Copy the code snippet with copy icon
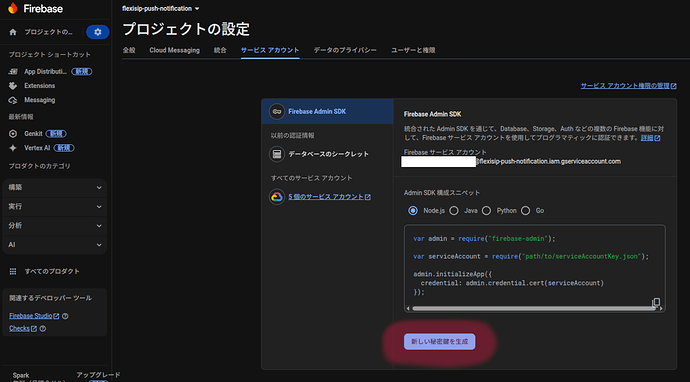Viewport: 690px width, 382px height. 656,302
